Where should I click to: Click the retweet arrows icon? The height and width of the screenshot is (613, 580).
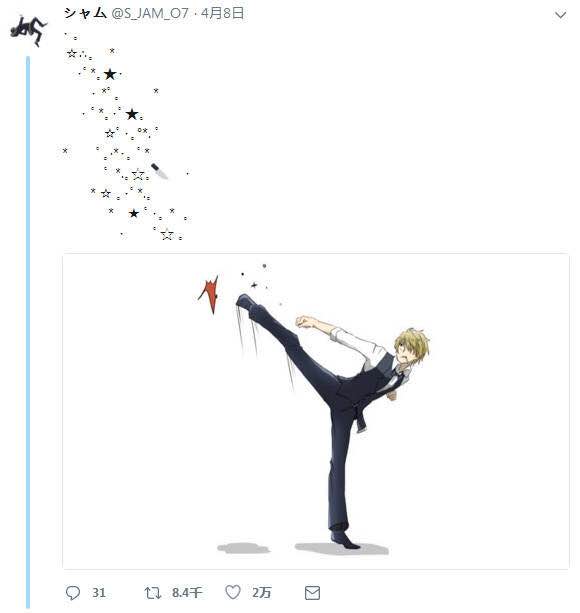pyautogui.click(x=152, y=593)
